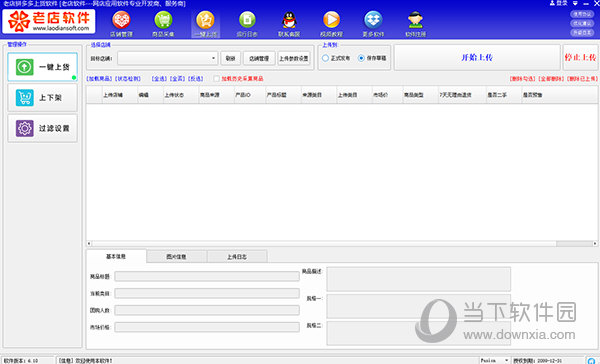Click the 当前类目 input field
The width and height of the screenshot is (600, 364).
(207, 294)
